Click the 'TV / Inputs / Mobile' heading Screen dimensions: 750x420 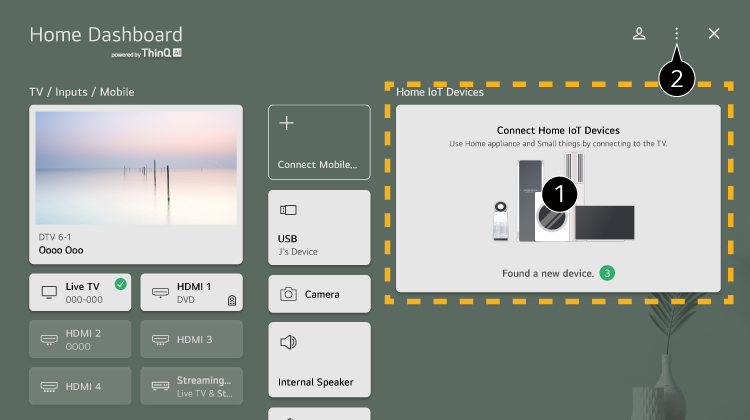[x=82, y=92]
